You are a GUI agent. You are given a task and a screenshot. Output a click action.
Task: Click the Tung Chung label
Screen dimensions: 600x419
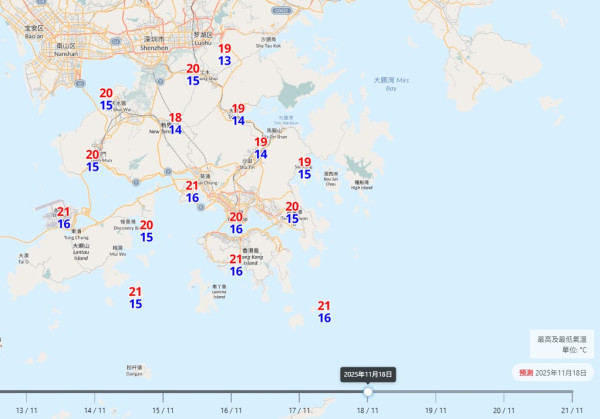click(77, 235)
